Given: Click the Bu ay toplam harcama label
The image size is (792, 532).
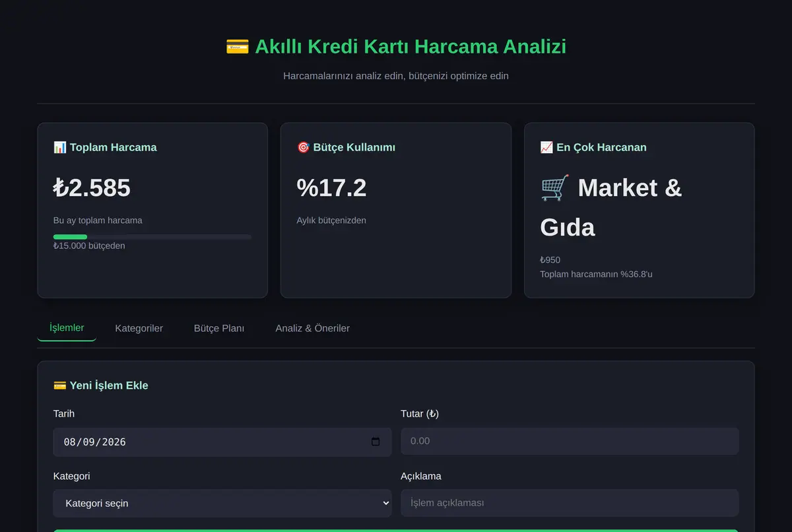Looking at the screenshot, I should (98, 220).
